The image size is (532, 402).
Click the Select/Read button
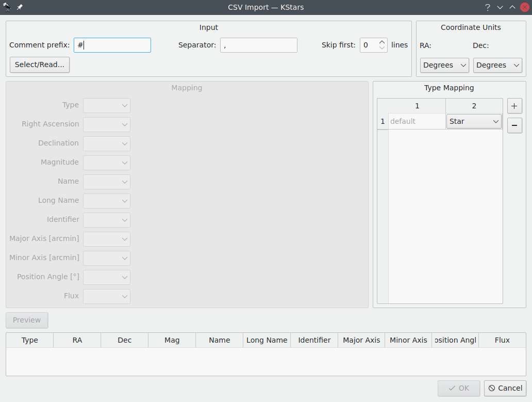click(x=39, y=65)
